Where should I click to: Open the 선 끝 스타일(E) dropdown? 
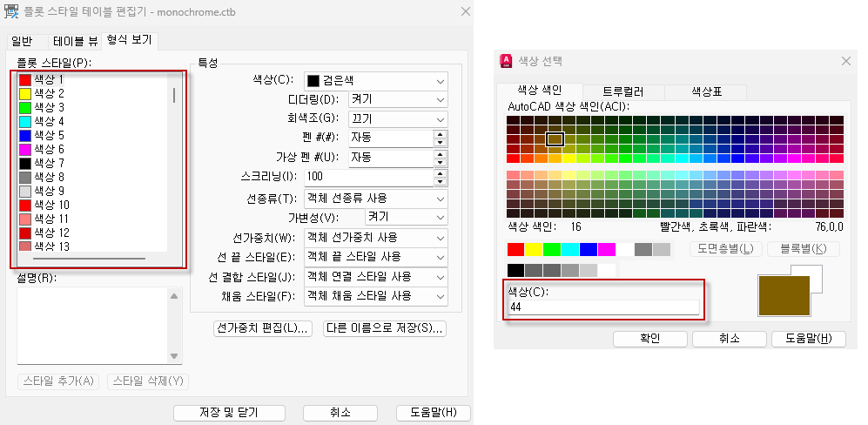tap(376, 257)
